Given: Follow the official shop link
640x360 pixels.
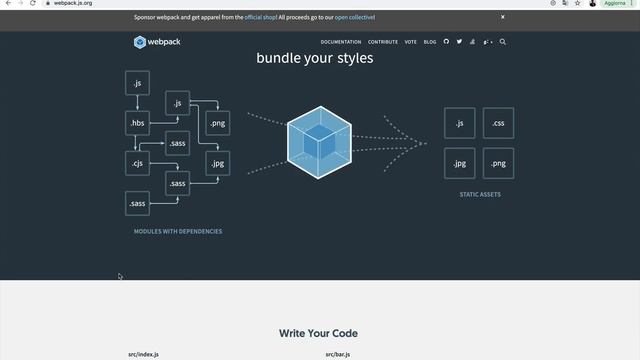Looking at the screenshot, I should 260,17.
